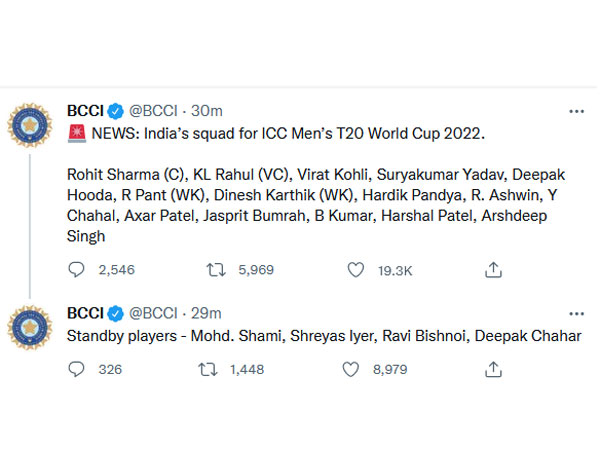Like the Standby players tweet
This screenshot has width=600, height=450.
tap(351, 369)
